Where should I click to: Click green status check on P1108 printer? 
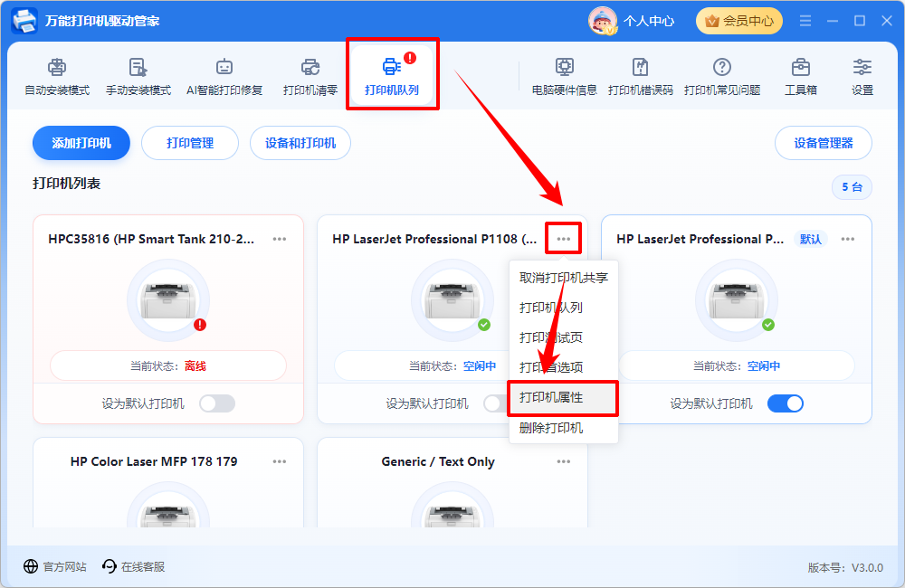click(484, 325)
